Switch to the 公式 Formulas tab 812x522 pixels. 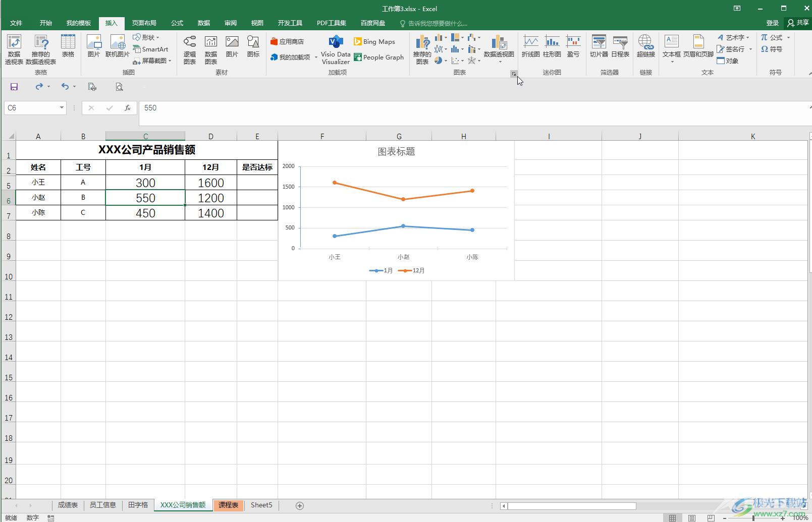click(177, 23)
